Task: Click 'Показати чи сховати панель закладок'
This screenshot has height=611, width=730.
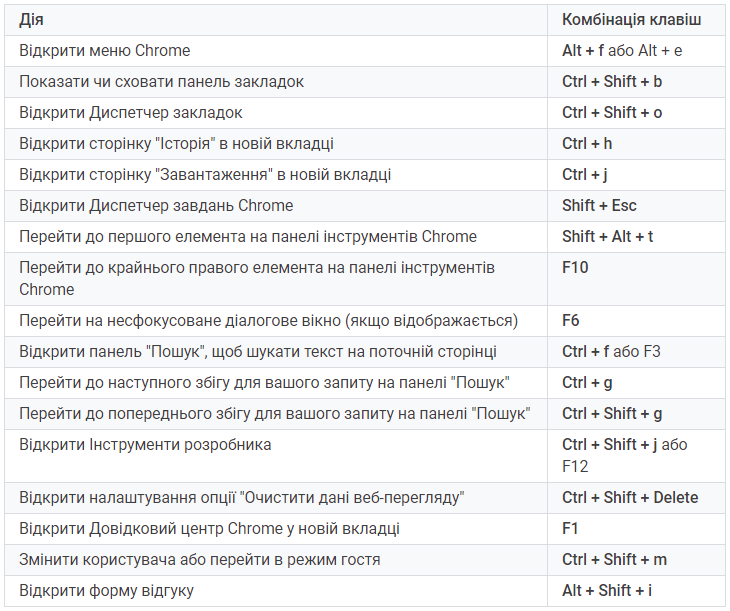Action: 161,82
